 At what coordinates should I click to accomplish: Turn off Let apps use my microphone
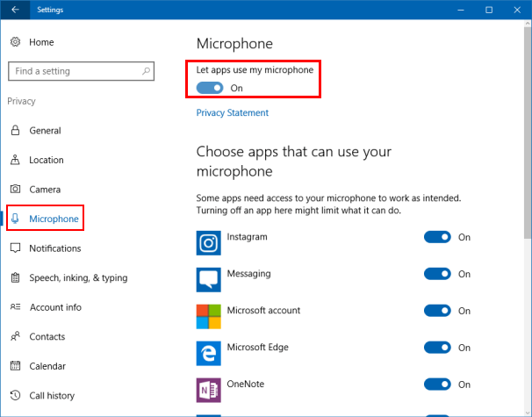point(210,88)
